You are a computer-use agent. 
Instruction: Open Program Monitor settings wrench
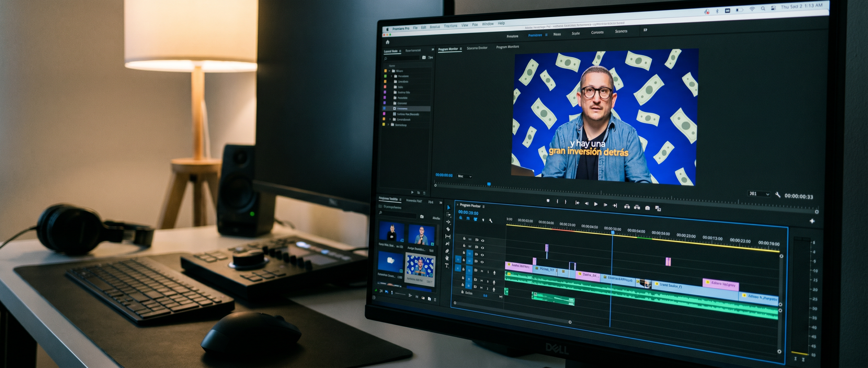tap(778, 195)
